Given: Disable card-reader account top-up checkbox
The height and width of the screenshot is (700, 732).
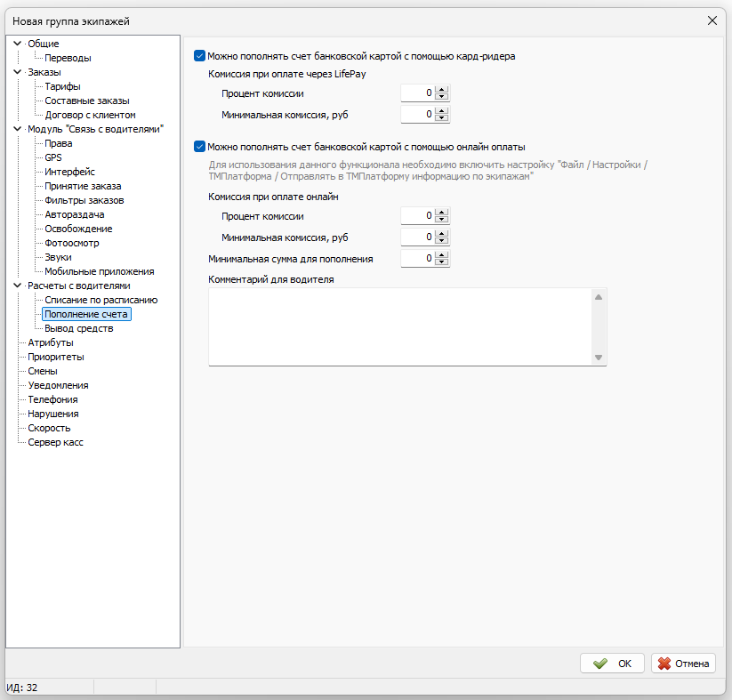Looking at the screenshot, I should tap(200, 55).
